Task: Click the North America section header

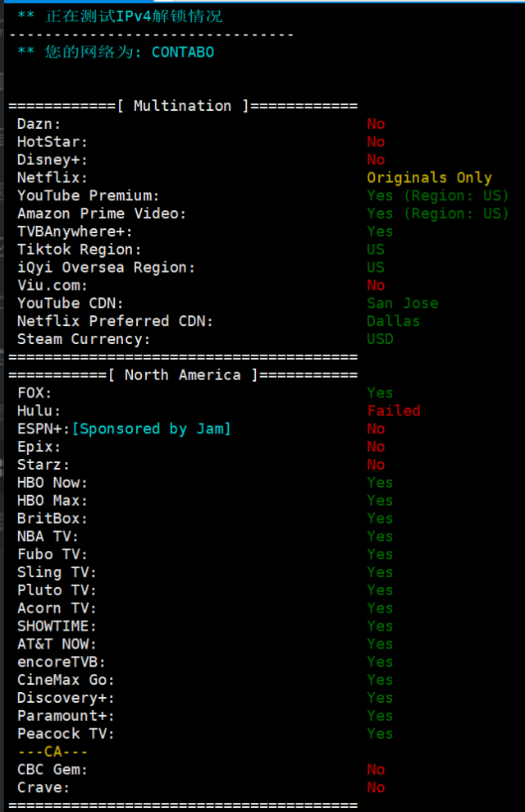Action: [183, 375]
